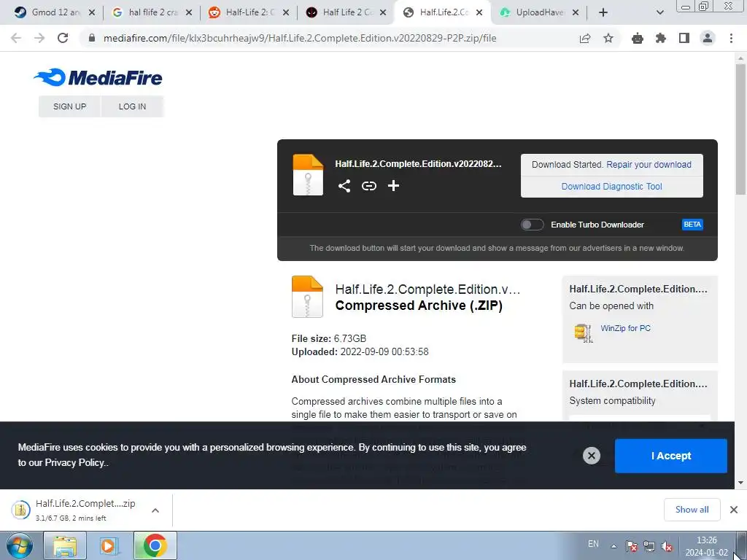Click About Compressed Archive Formats heading

(373, 379)
